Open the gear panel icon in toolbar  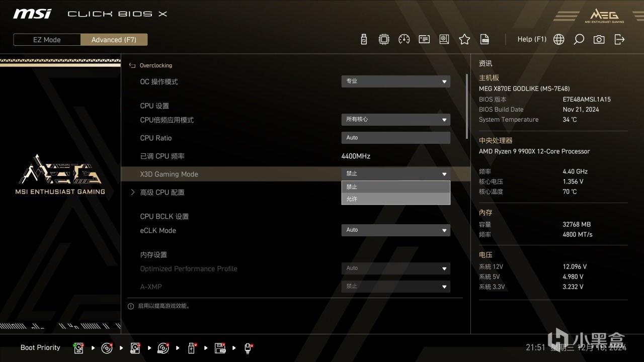(444, 39)
